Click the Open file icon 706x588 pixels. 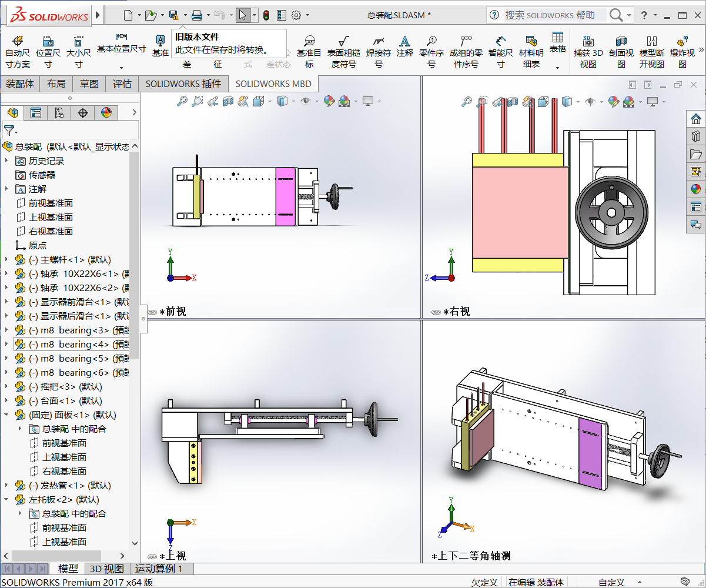[x=150, y=15]
